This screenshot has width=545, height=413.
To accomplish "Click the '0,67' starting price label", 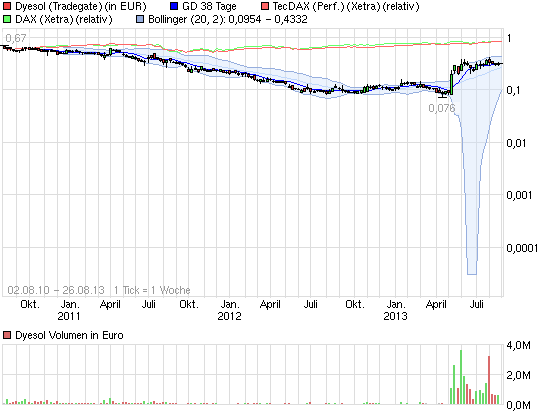I will point(16,38).
